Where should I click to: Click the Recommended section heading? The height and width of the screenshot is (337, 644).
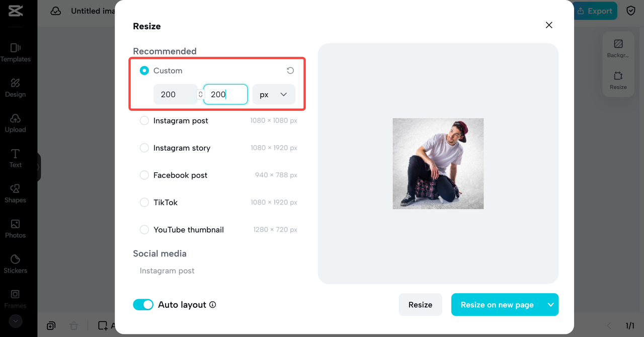[x=165, y=51]
